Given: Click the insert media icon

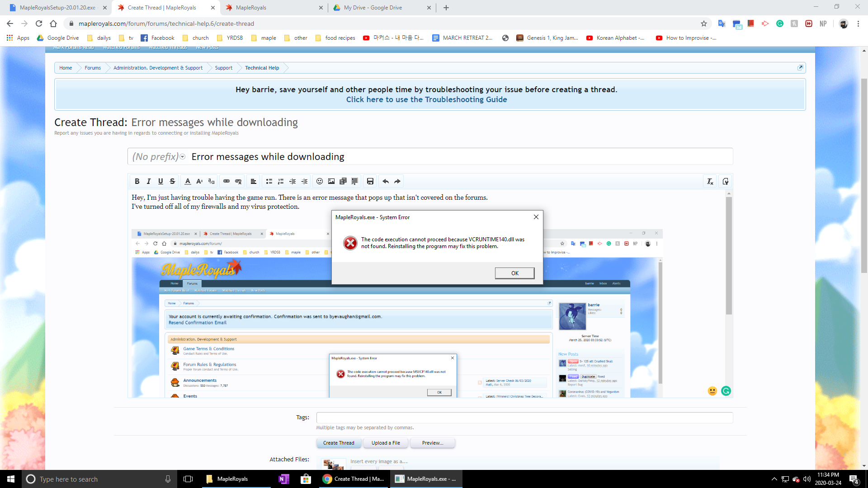Looking at the screenshot, I should point(343,181).
